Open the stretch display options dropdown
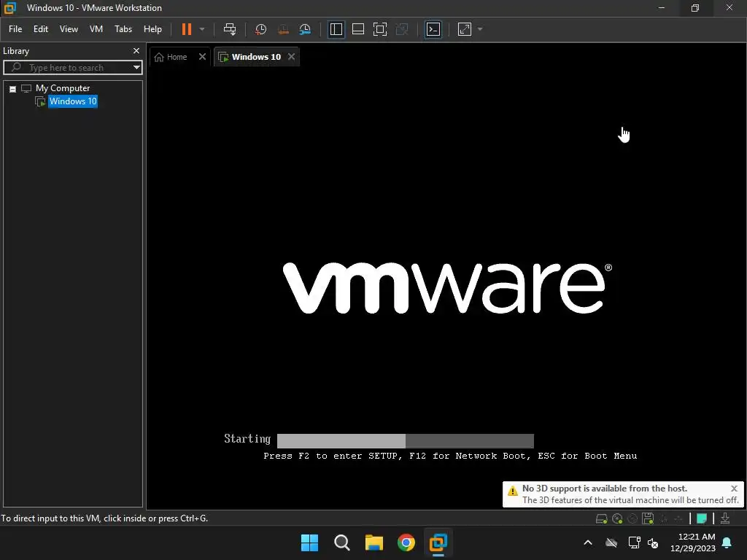 [480, 29]
